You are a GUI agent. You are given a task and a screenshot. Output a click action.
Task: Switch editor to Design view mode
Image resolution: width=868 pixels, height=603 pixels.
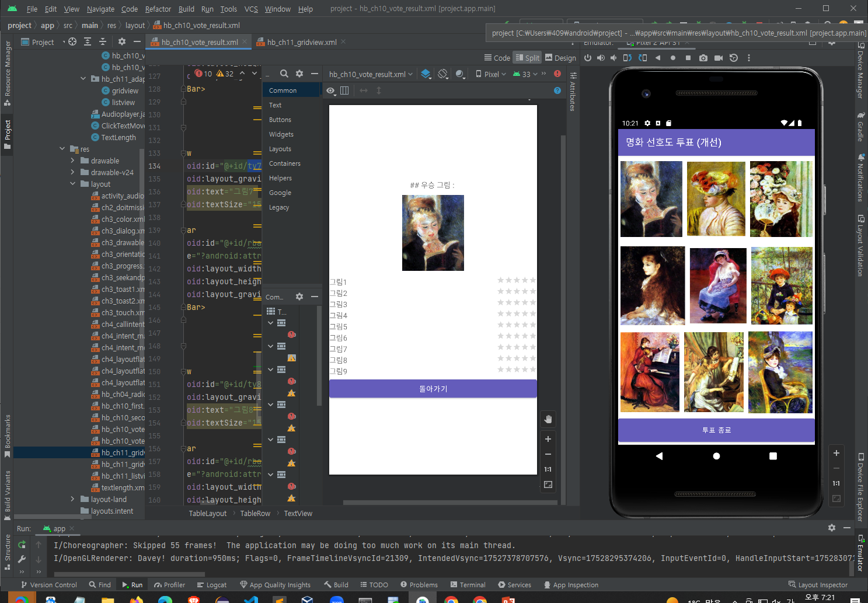(x=560, y=58)
